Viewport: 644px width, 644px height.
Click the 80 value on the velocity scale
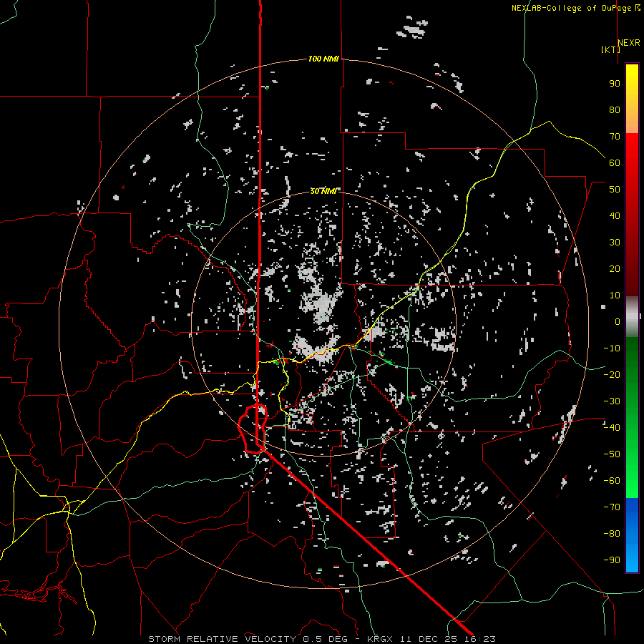[615, 109]
